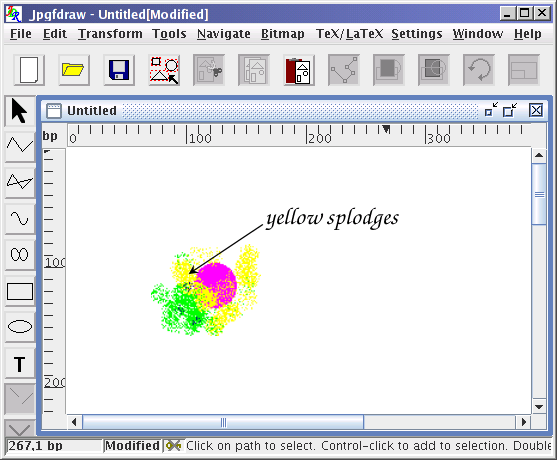Image resolution: width=557 pixels, height=460 pixels.
Task: Click the greyed Move to Front icon
Action: (389, 70)
